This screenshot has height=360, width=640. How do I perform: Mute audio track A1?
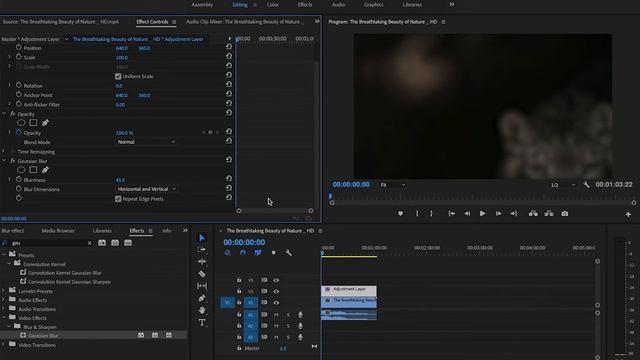click(276, 315)
